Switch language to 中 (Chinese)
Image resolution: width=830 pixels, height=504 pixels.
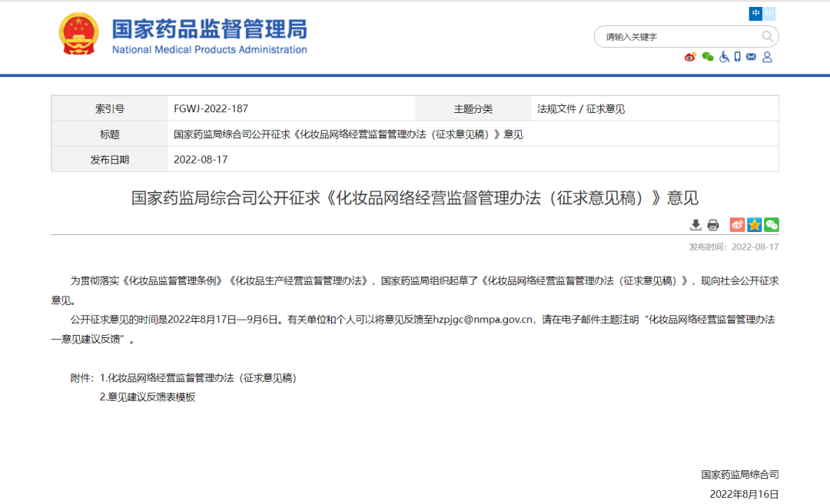(x=755, y=14)
